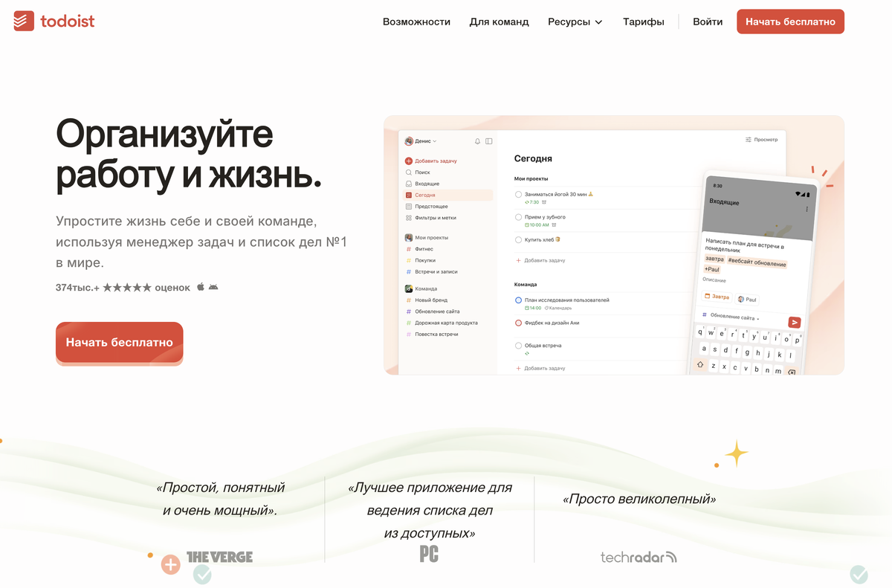
Task: Click the Входящие inbox icon
Action: pos(409,184)
